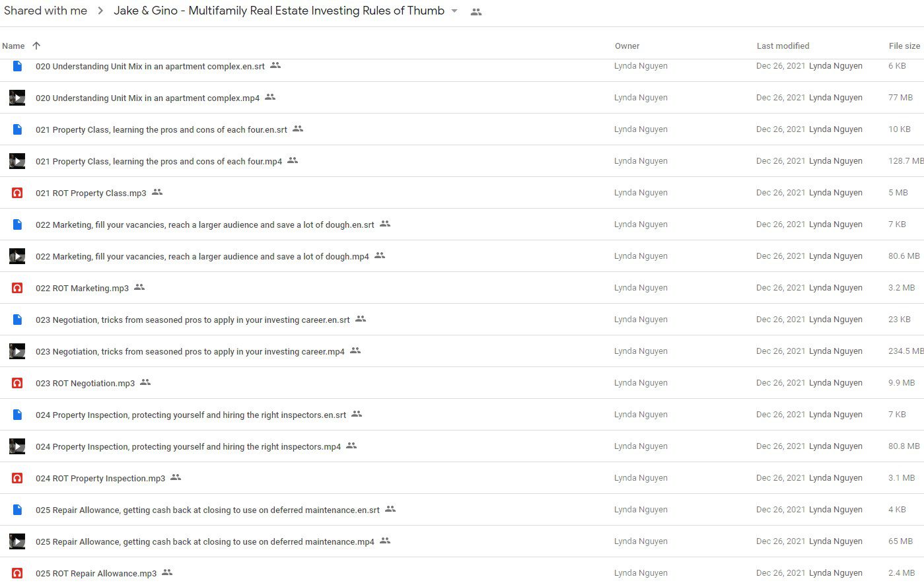Click the document icon for 022 Marketing .en.srt
This screenshot has height=585, width=924.
(x=17, y=224)
